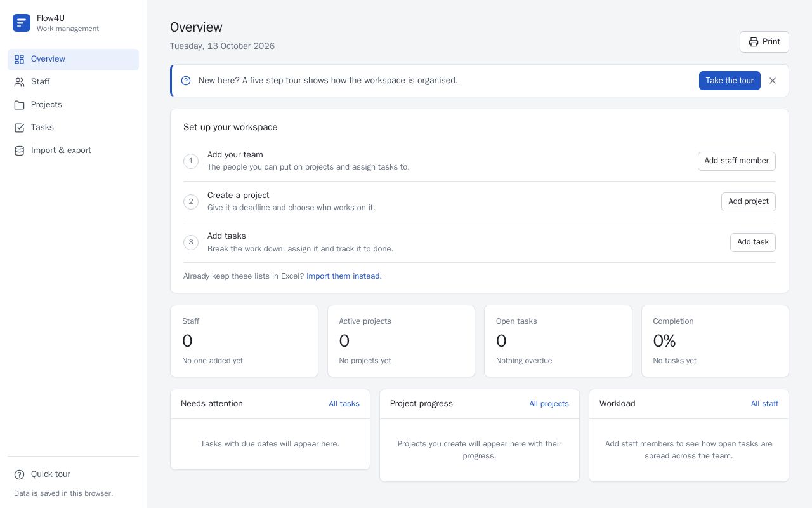Select the Open tasks card
The height and width of the screenshot is (508, 812).
coord(558,341)
